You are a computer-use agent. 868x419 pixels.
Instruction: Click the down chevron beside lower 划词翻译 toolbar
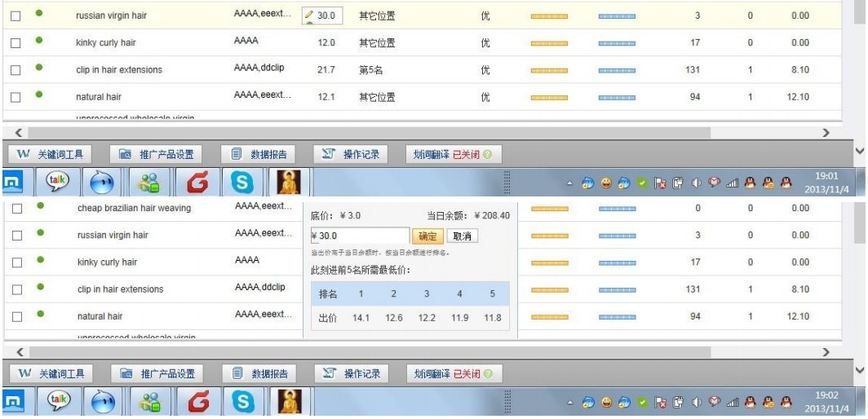[x=859, y=370]
